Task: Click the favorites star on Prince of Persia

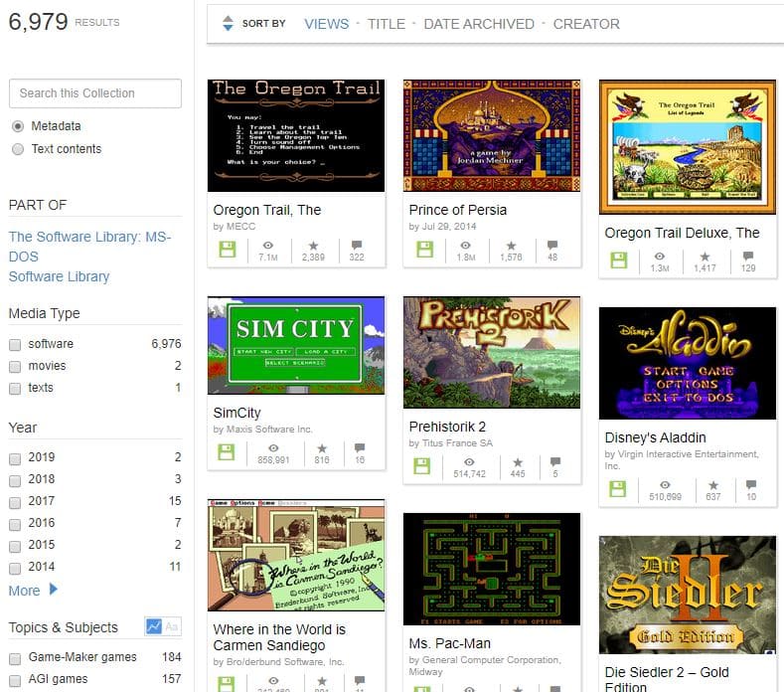Action: point(511,246)
